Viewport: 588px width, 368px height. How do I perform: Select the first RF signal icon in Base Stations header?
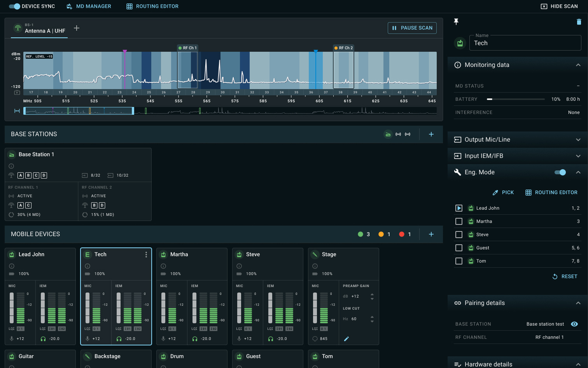coord(398,134)
